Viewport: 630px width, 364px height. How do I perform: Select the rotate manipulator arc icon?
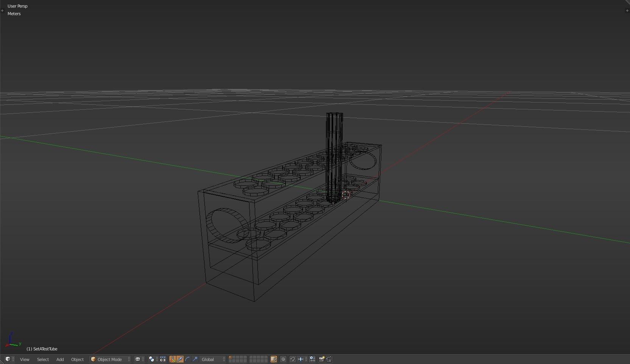[x=188, y=359]
